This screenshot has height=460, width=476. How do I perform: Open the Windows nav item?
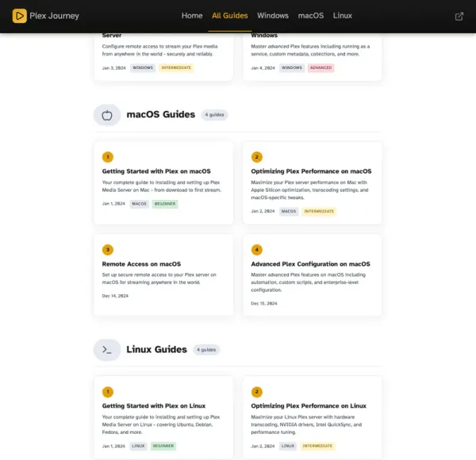click(x=273, y=16)
